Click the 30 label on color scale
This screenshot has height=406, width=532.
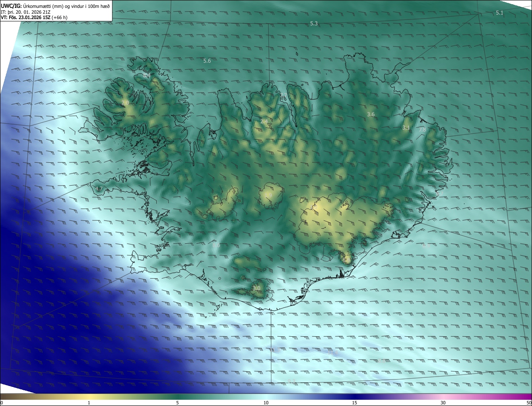pos(443,403)
